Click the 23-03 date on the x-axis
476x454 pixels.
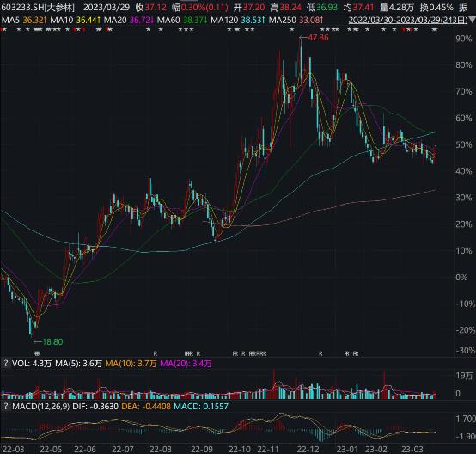point(412,450)
